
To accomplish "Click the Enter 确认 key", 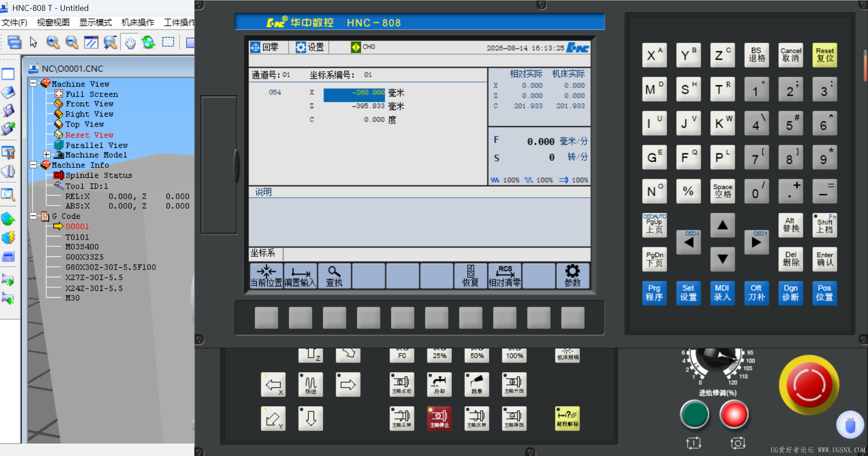I will click(x=824, y=259).
